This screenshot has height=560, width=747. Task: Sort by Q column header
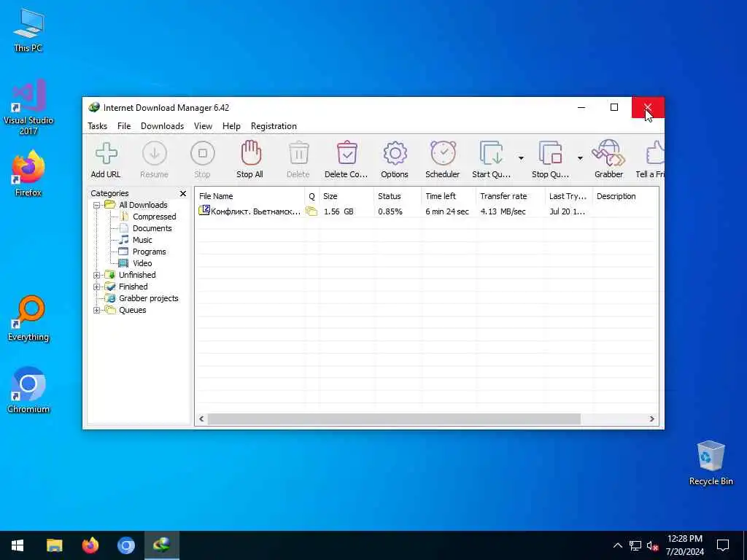tap(311, 196)
